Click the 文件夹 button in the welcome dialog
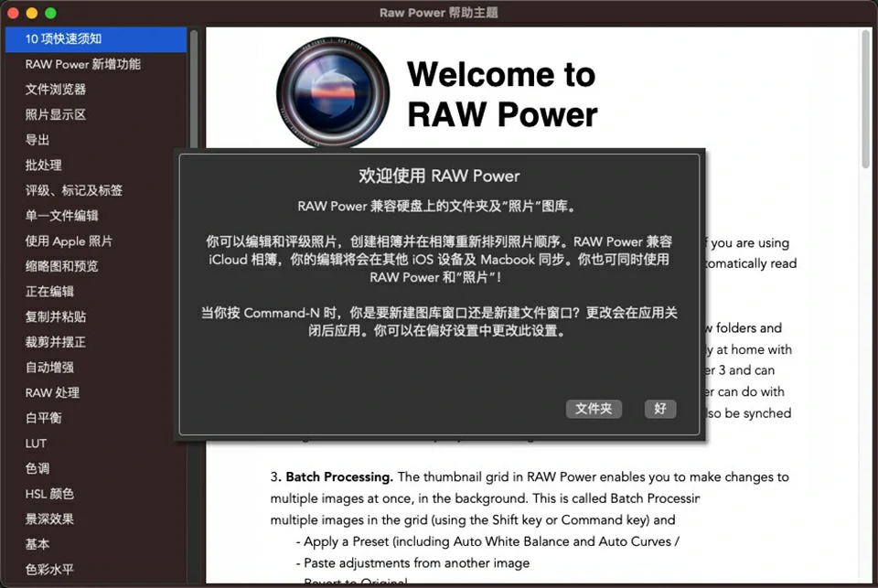 click(594, 409)
